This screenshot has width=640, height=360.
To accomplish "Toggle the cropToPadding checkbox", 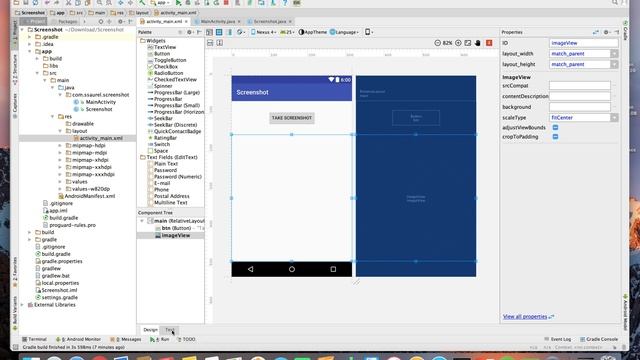I will (556, 137).
